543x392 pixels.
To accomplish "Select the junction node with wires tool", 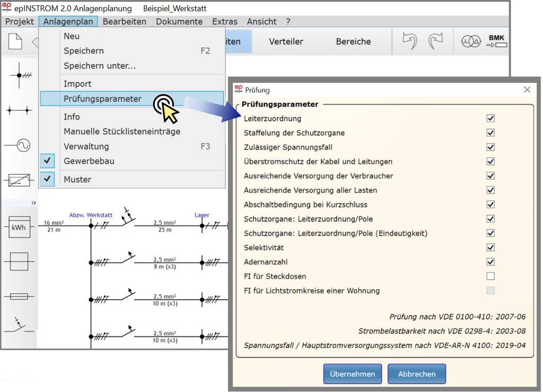I will click(x=21, y=75).
